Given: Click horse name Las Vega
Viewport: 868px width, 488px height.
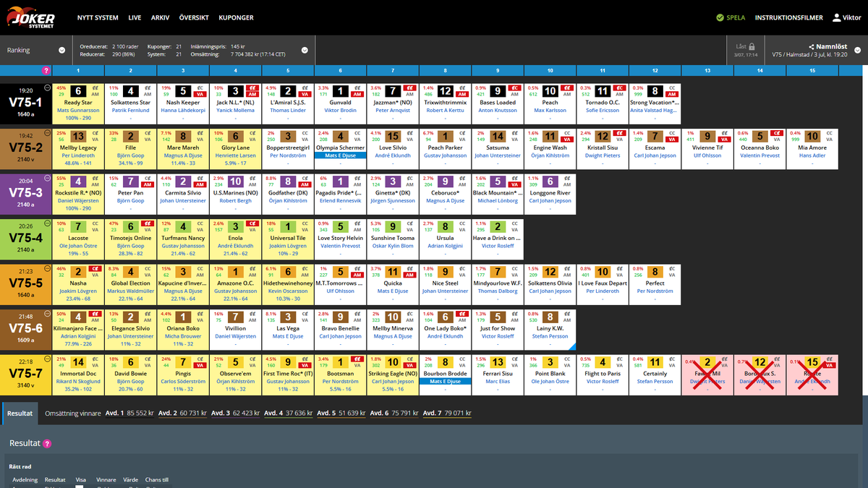Looking at the screenshot, I should point(289,329).
